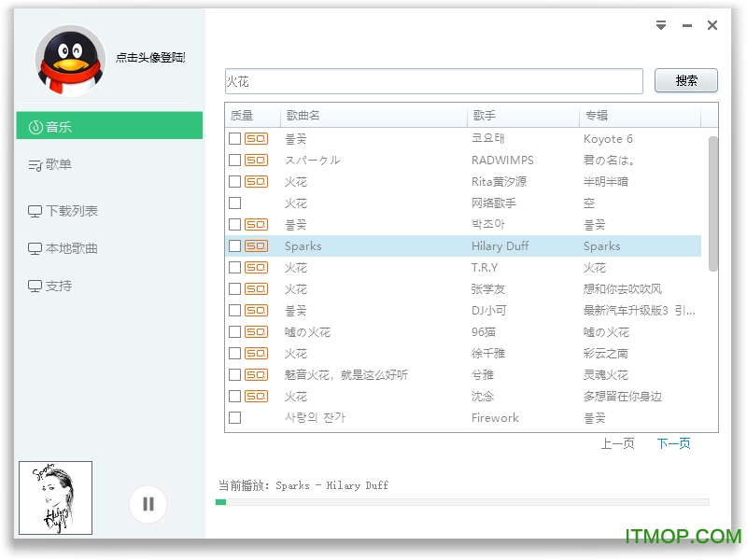Check the checkbox next to Sparks by Hilary Duff

(235, 245)
